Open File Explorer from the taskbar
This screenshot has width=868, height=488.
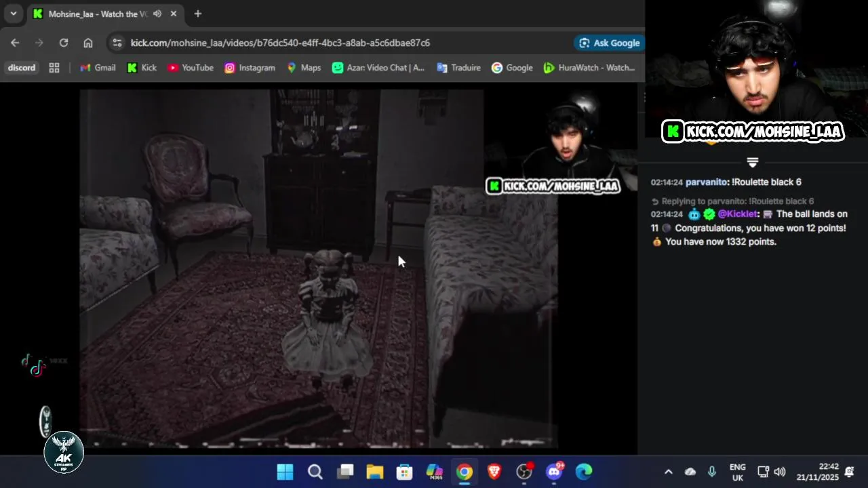375,472
